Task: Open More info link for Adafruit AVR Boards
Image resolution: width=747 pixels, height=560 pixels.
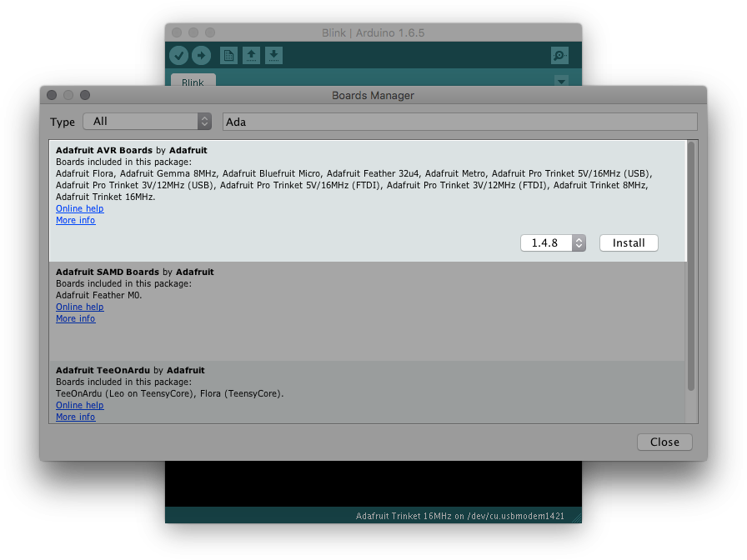Action: (75, 221)
